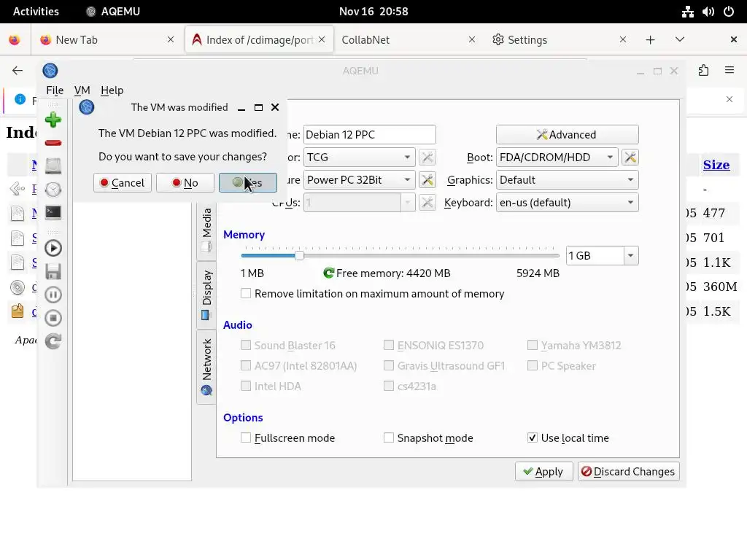Screen dimensions: 747x560
Task: Toggle ENSONIQ ES1370 checkbox
Action: 389,345
